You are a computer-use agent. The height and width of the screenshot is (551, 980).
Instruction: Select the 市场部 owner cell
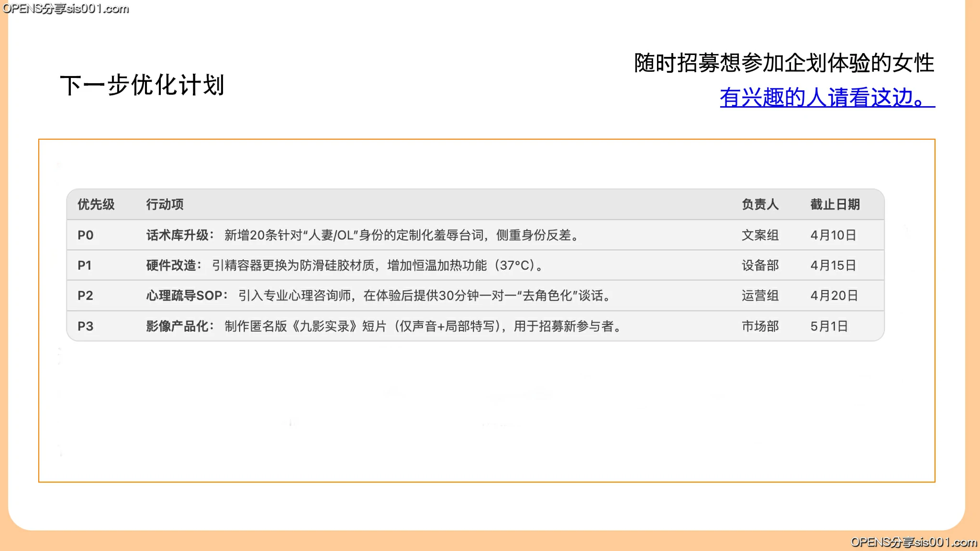[x=760, y=326]
